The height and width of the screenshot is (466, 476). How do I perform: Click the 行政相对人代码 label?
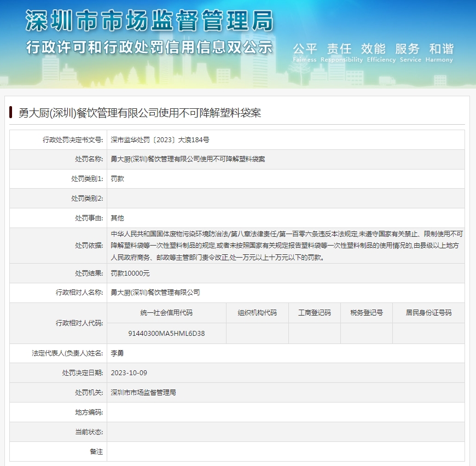pos(79,323)
